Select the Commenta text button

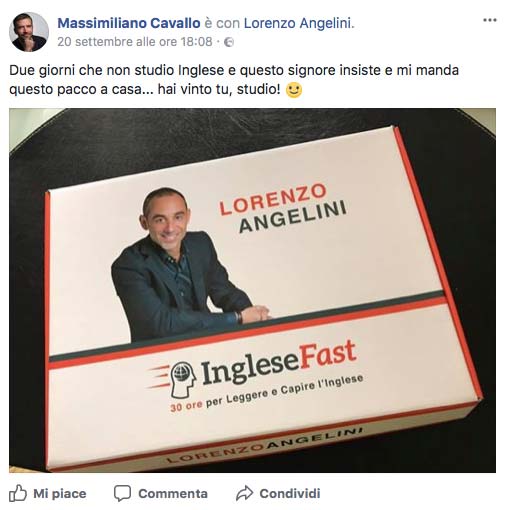click(173, 494)
